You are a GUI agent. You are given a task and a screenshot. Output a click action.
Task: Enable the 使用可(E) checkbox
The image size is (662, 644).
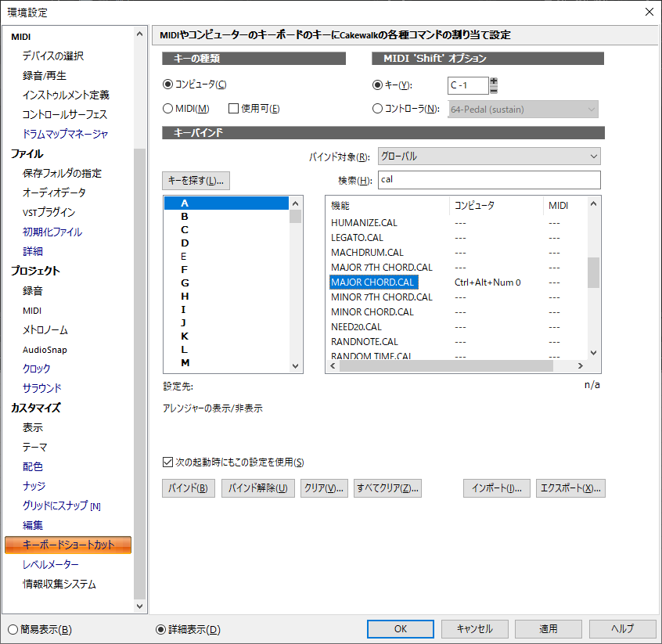pos(233,109)
